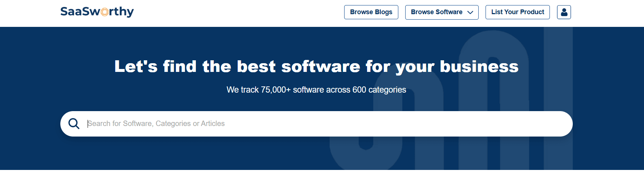Click the magnifying glass search icon

tap(74, 124)
